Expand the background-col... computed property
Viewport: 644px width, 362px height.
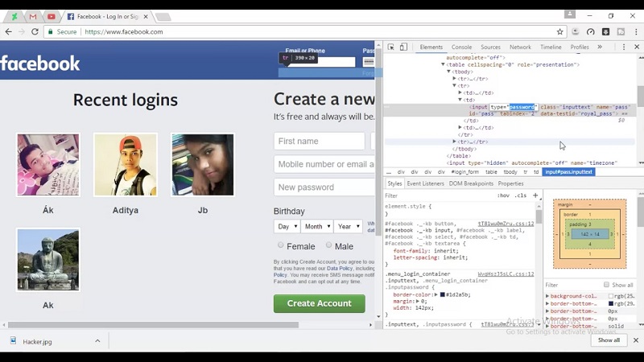tap(547, 296)
